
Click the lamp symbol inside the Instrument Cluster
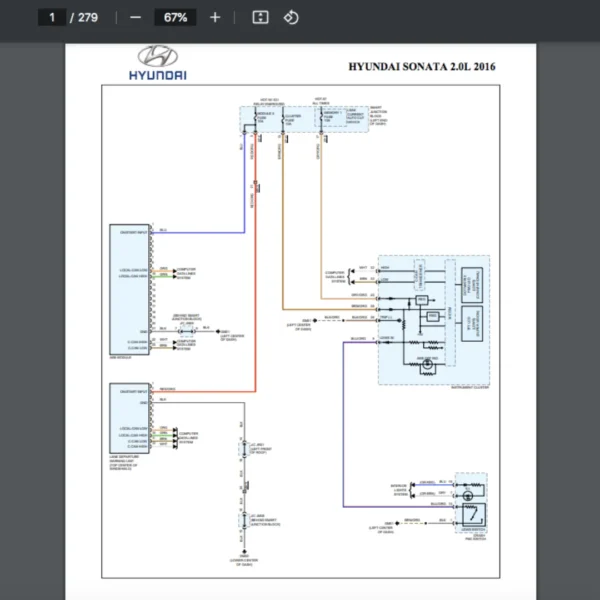pos(427,366)
